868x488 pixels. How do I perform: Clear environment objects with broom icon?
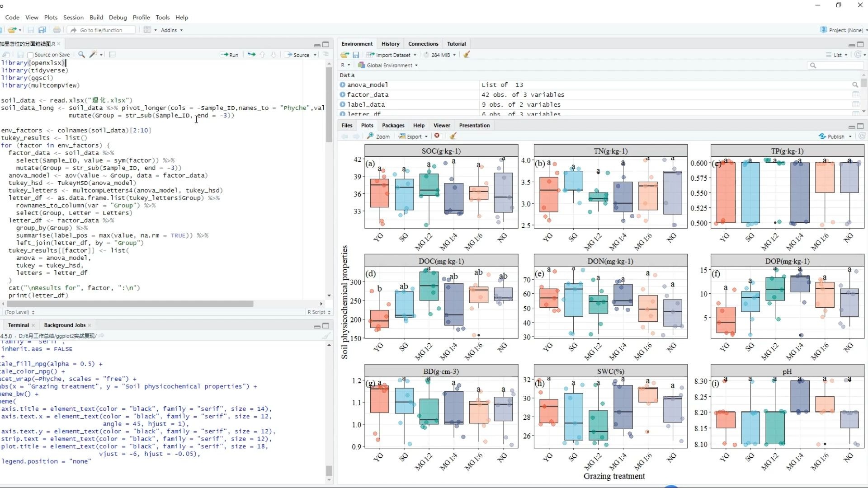point(467,55)
